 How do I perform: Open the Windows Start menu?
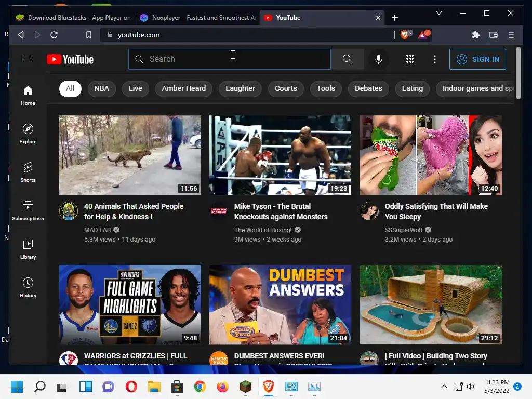click(x=17, y=387)
